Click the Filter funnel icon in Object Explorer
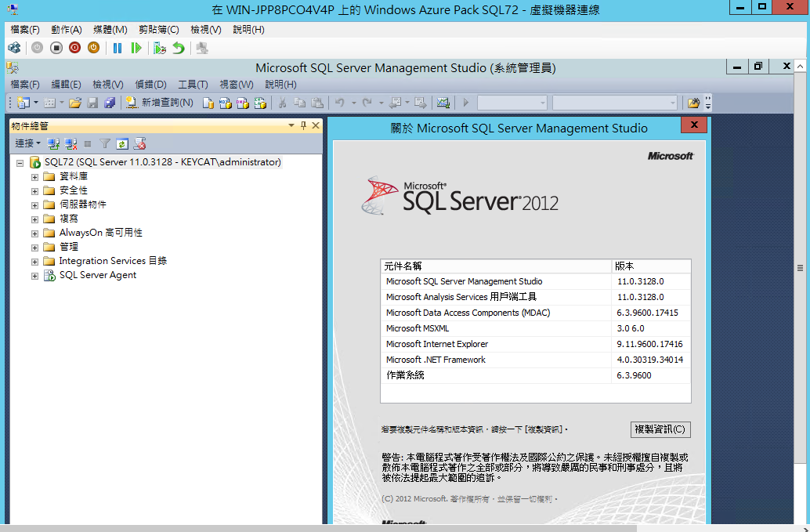Image resolution: width=810 pixels, height=532 pixels. coord(105,143)
